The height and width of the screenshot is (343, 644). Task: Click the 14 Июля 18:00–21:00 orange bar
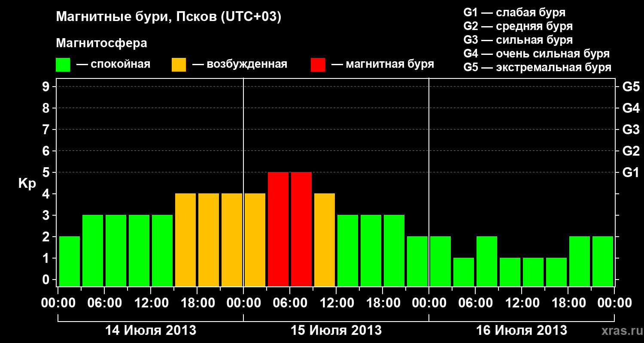click(209, 240)
